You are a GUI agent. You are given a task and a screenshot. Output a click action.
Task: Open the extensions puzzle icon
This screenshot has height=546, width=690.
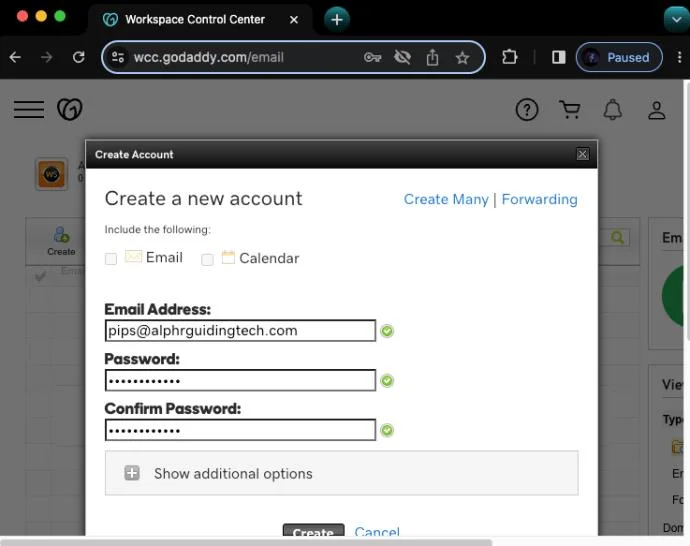(x=510, y=57)
